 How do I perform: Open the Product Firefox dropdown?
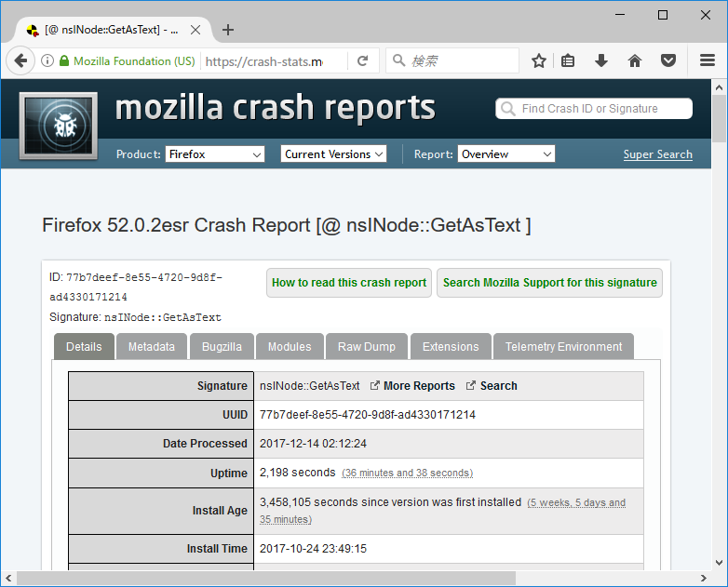click(x=215, y=154)
